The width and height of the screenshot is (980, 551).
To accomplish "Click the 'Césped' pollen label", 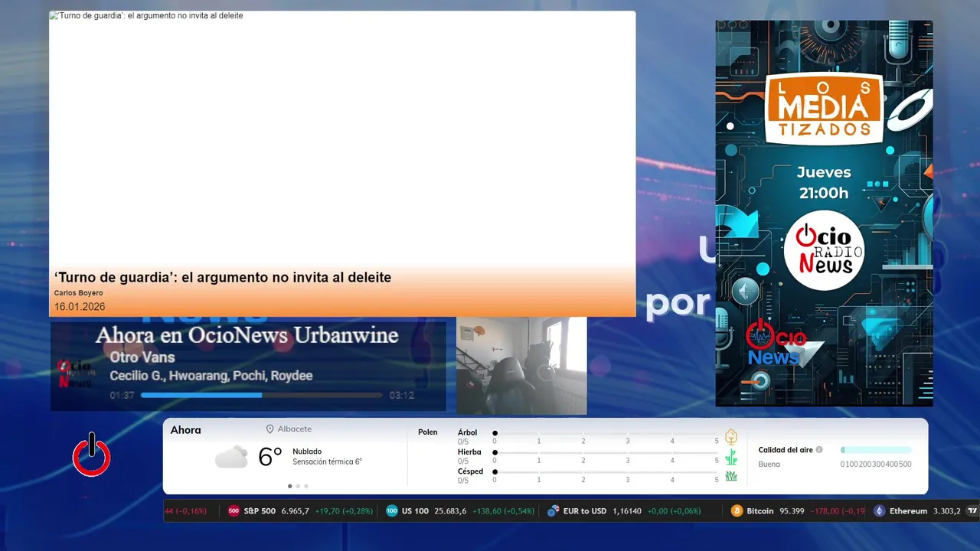I will click(470, 471).
